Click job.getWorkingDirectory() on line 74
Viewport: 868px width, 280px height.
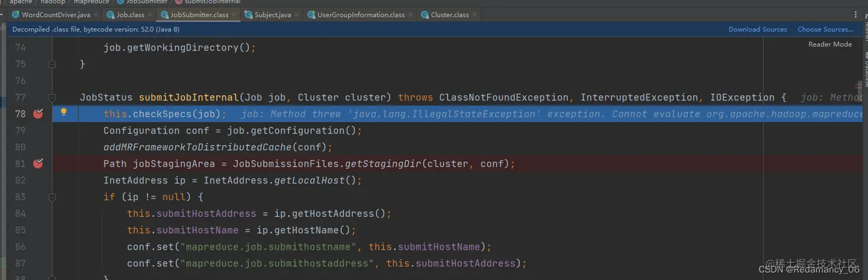(x=177, y=48)
